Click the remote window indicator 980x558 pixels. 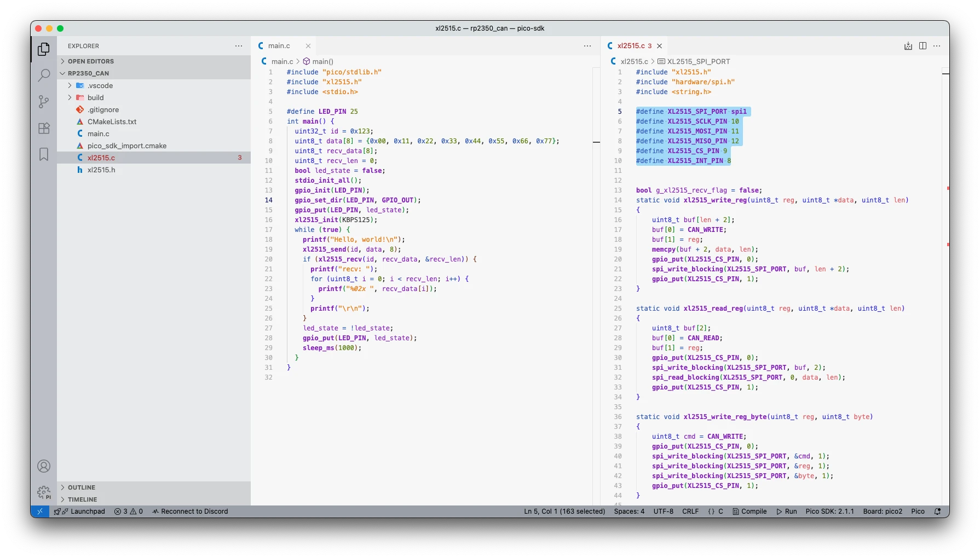click(40, 512)
